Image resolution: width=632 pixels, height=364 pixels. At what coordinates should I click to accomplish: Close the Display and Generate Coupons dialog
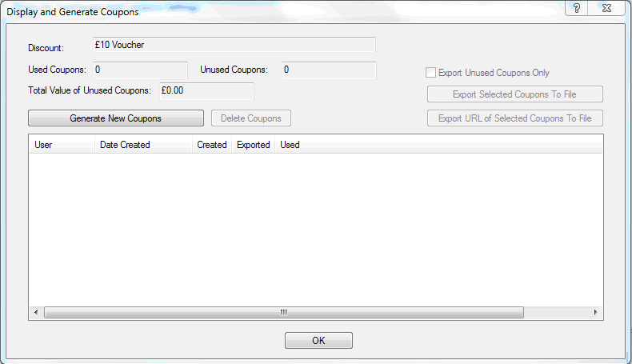(x=606, y=8)
